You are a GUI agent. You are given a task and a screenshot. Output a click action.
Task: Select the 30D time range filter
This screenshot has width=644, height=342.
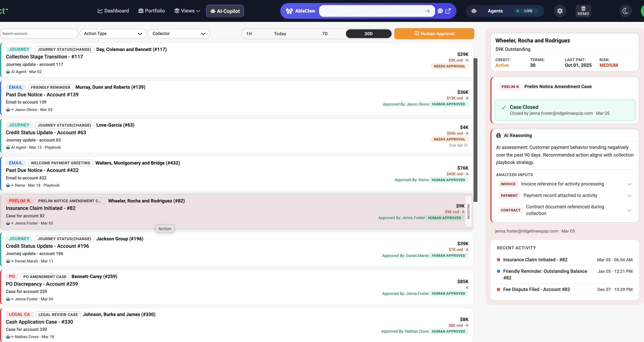368,33
